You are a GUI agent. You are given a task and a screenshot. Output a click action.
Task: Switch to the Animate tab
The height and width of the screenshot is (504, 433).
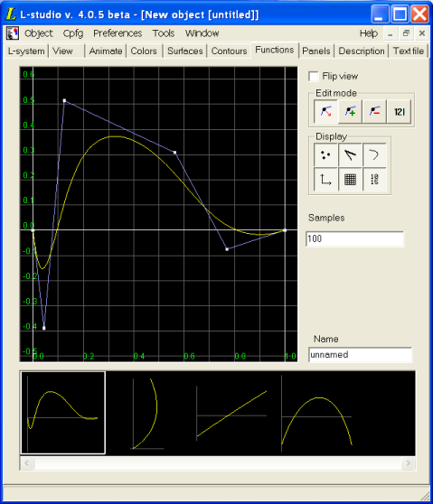(106, 51)
